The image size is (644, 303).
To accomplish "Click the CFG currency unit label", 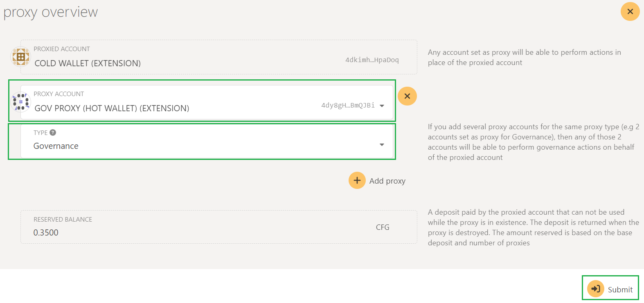I will click(x=383, y=227).
